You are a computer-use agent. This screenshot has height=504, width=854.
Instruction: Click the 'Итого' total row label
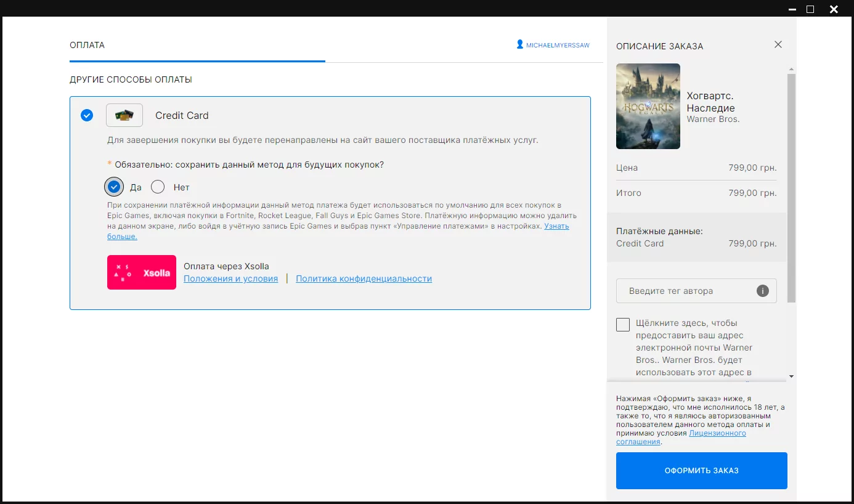point(628,193)
